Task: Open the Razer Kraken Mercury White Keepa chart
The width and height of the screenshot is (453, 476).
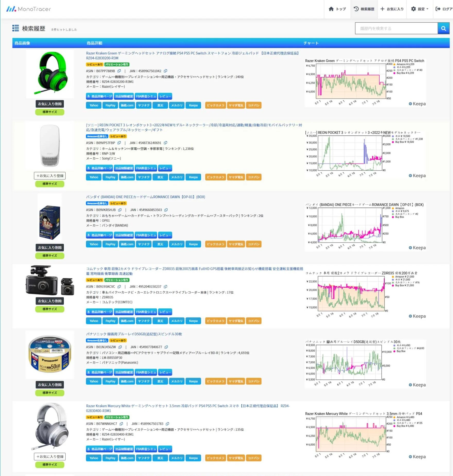Action: pyautogui.click(x=365, y=436)
